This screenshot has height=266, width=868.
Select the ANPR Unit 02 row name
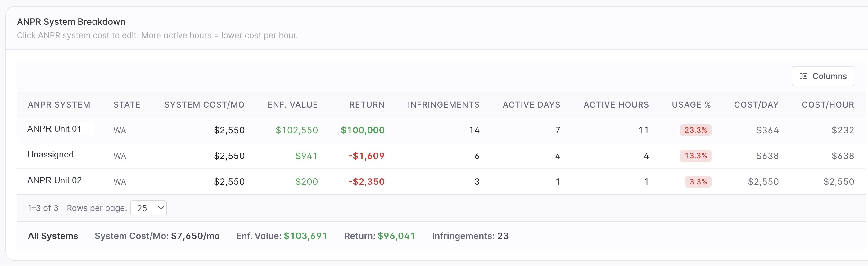(x=54, y=180)
